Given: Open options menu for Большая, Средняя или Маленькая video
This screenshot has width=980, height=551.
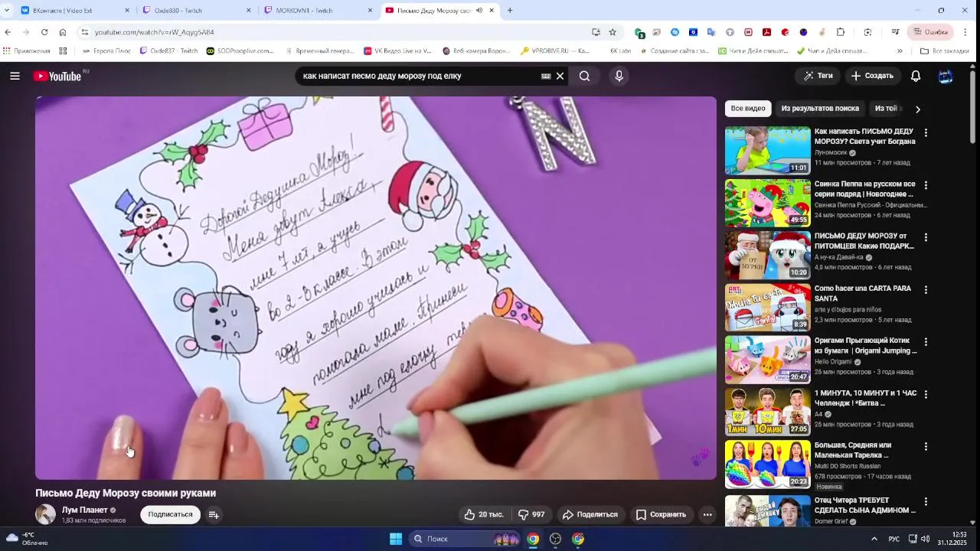Looking at the screenshot, I should coord(926,447).
